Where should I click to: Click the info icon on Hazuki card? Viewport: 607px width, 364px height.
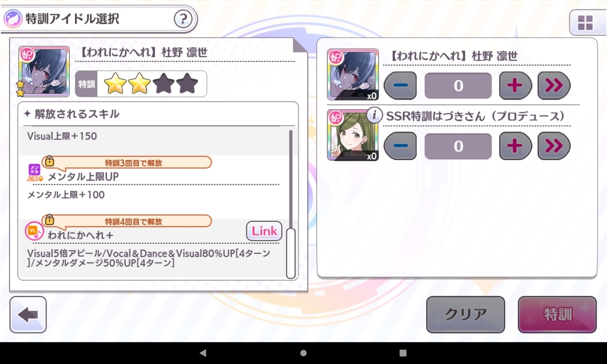point(374,115)
